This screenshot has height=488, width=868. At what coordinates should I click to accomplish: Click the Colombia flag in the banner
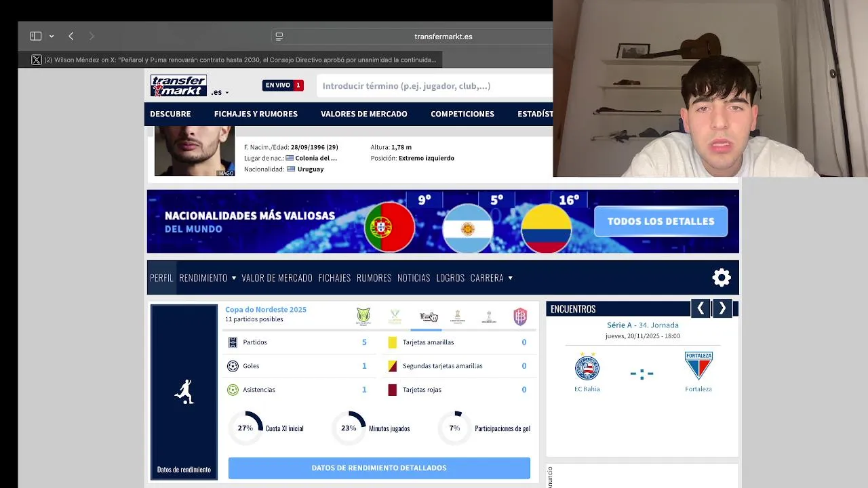pos(546,228)
